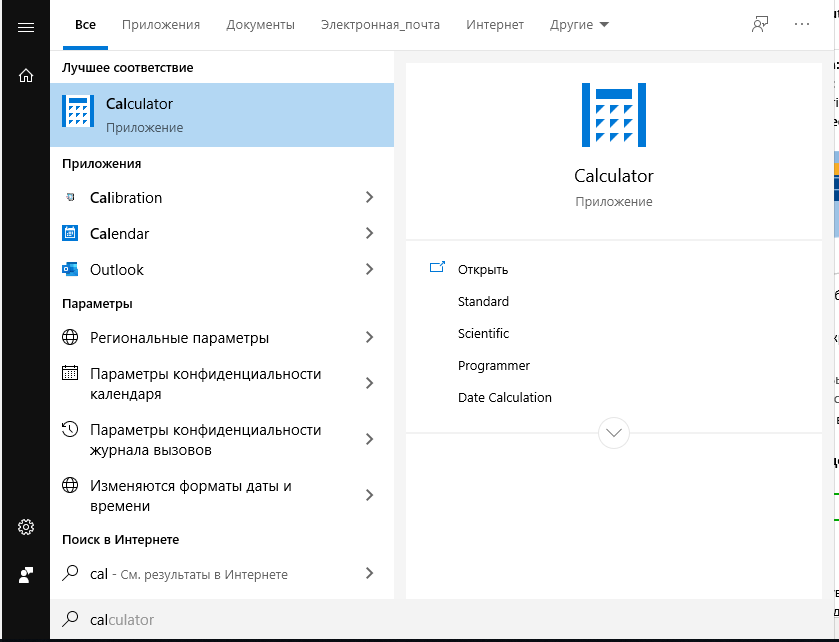Viewport: 839px width, 642px height.
Task: Click the Calendar app icon
Action: click(70, 233)
